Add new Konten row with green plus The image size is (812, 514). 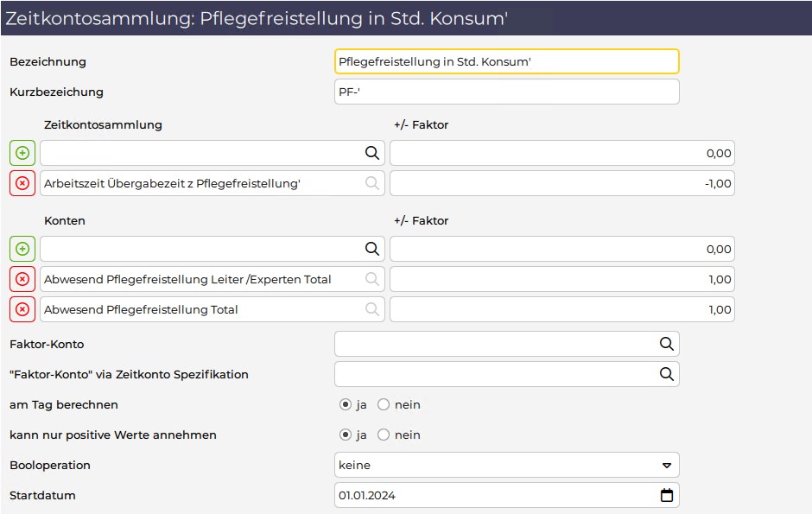[22, 249]
